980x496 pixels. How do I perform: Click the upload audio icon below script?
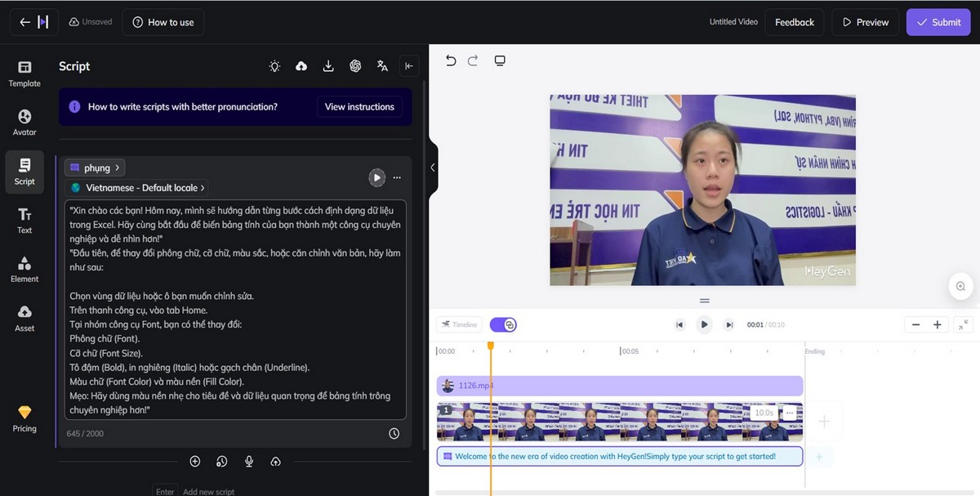click(x=276, y=462)
